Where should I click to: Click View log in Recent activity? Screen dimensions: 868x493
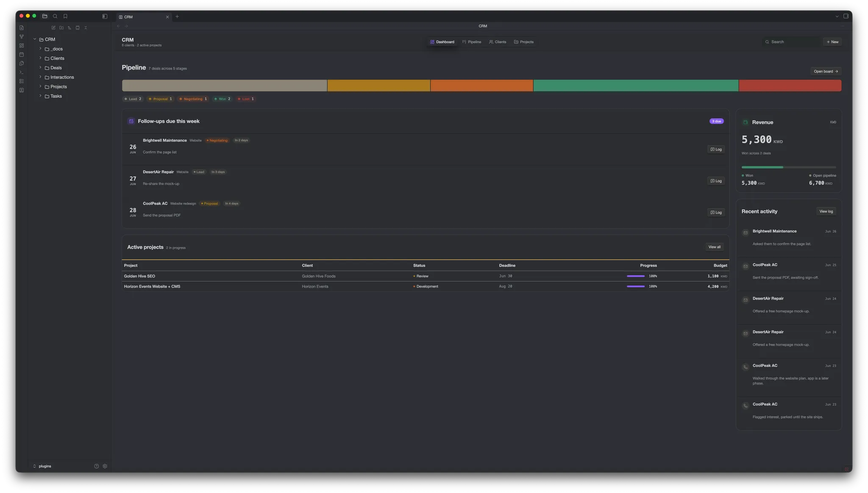pyautogui.click(x=826, y=211)
